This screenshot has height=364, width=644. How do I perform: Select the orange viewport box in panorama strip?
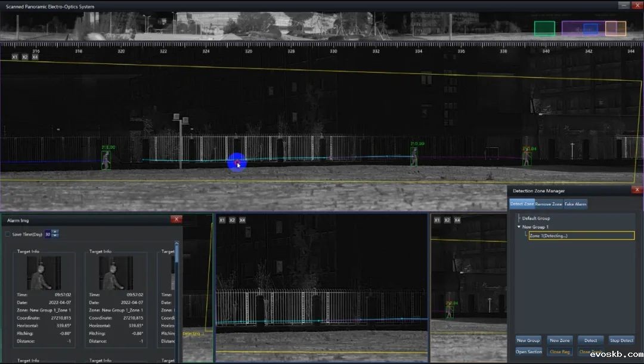click(615, 28)
